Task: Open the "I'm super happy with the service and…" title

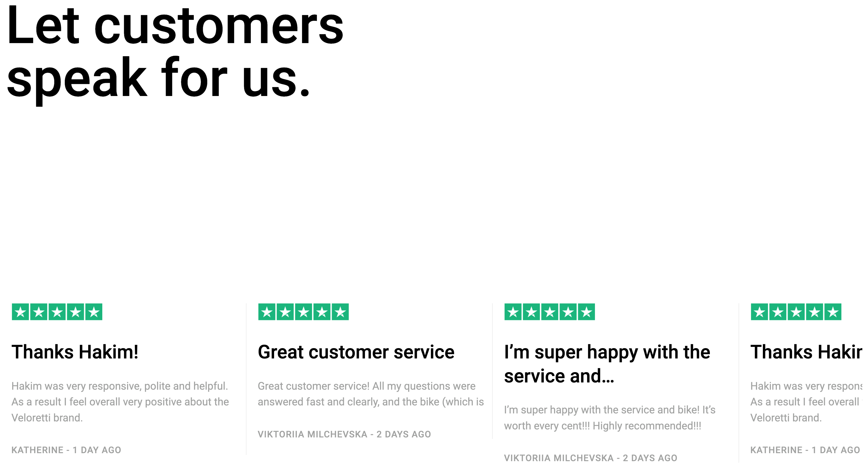Action: pyautogui.click(x=607, y=364)
